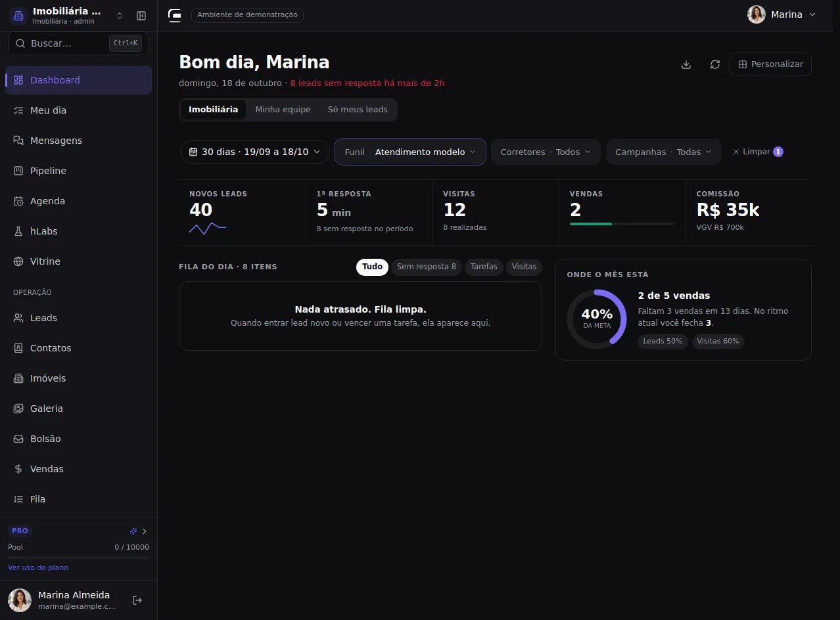Click the Novos Leads sparkline chart
The image size is (840, 620).
coord(208,229)
